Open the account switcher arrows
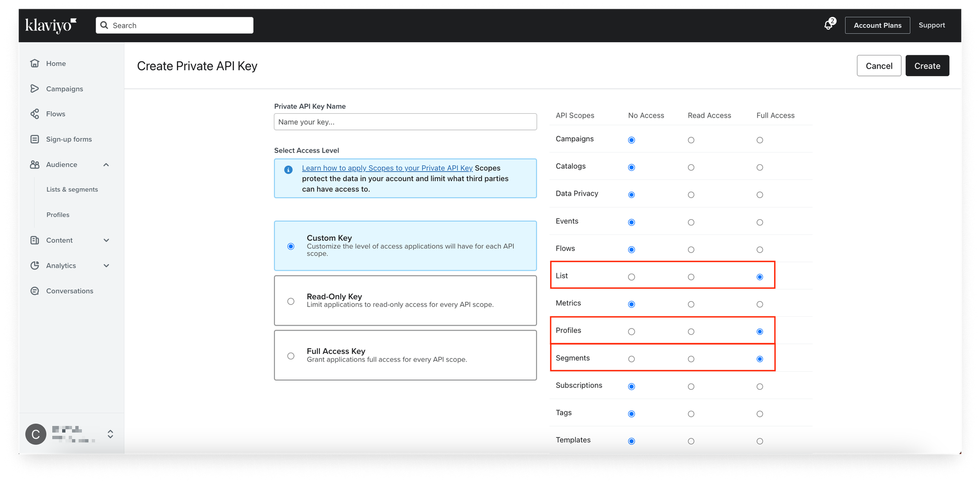980x483 pixels. tap(110, 434)
